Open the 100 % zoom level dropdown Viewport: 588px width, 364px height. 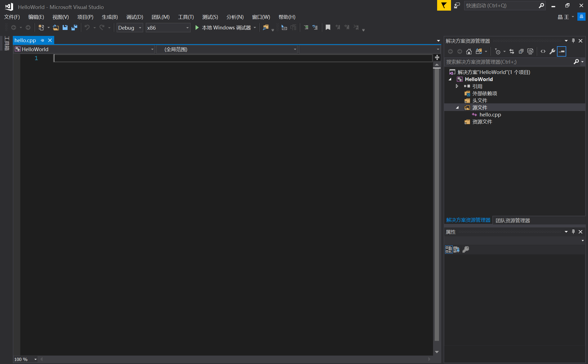[x=35, y=359]
